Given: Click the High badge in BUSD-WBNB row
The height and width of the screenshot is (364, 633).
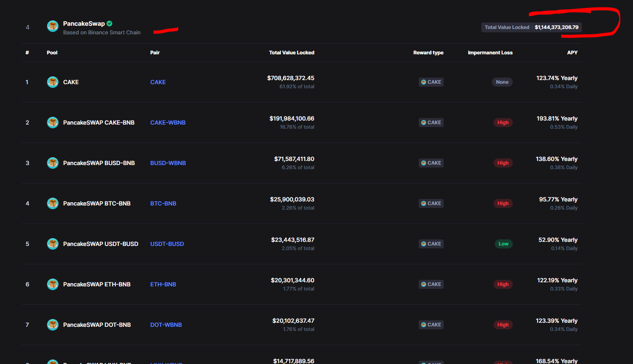Looking at the screenshot, I should (x=503, y=163).
